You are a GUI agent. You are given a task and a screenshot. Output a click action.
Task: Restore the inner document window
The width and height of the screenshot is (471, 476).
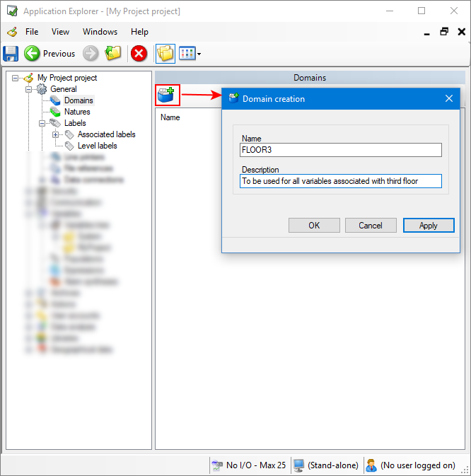coord(444,32)
